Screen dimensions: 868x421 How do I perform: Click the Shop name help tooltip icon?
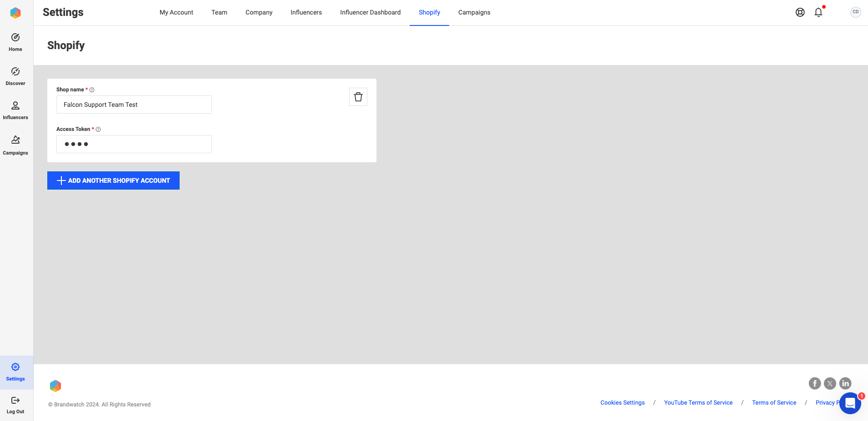[92, 90]
